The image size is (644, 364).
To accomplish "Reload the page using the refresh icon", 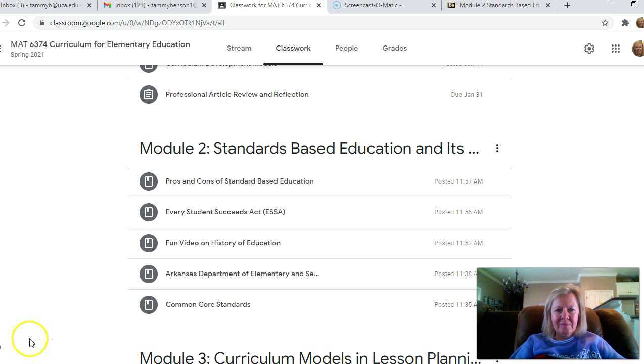I will (x=21, y=23).
